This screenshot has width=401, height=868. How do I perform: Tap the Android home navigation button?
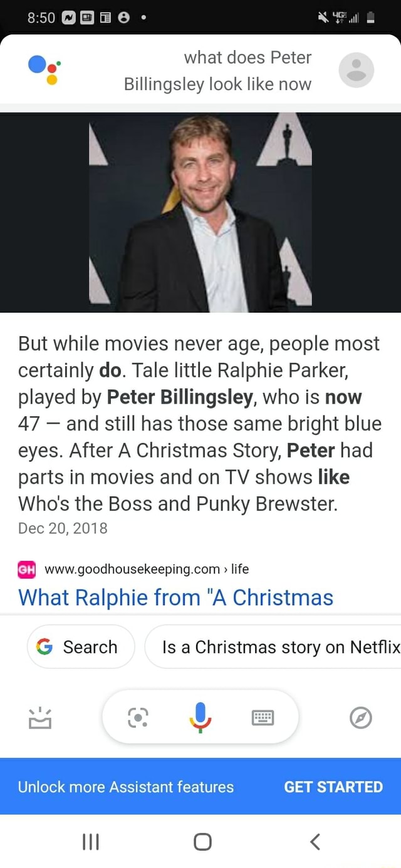coord(202,841)
